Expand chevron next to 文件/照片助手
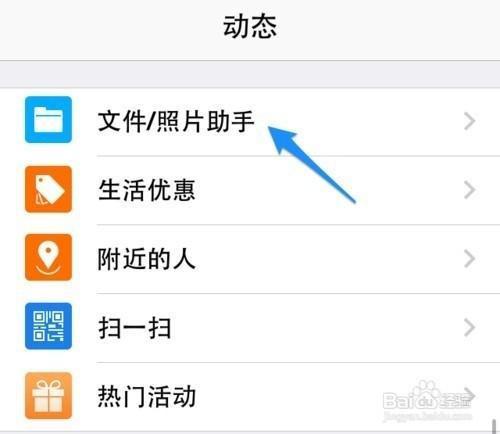500x434 pixels. point(470,121)
